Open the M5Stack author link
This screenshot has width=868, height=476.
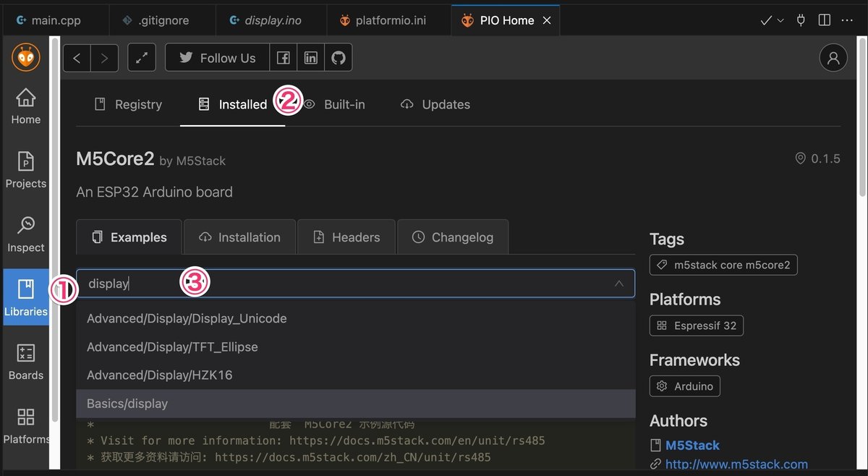coord(692,445)
